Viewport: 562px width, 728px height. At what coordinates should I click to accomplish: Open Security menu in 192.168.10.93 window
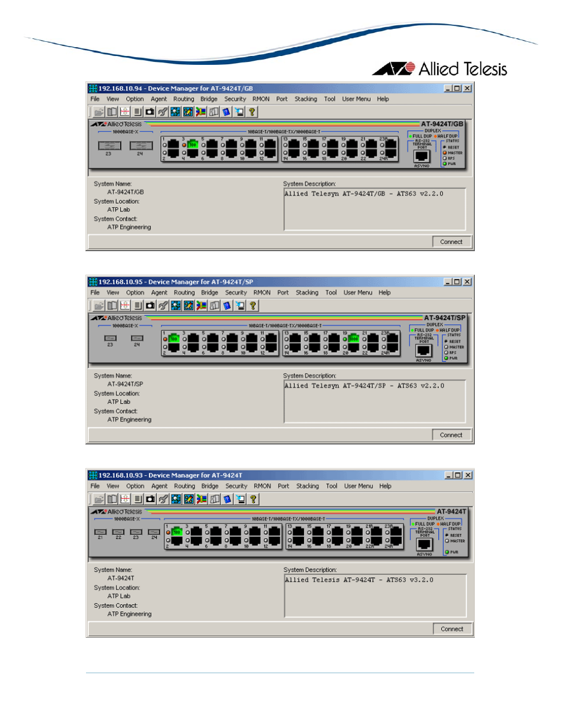(x=236, y=486)
